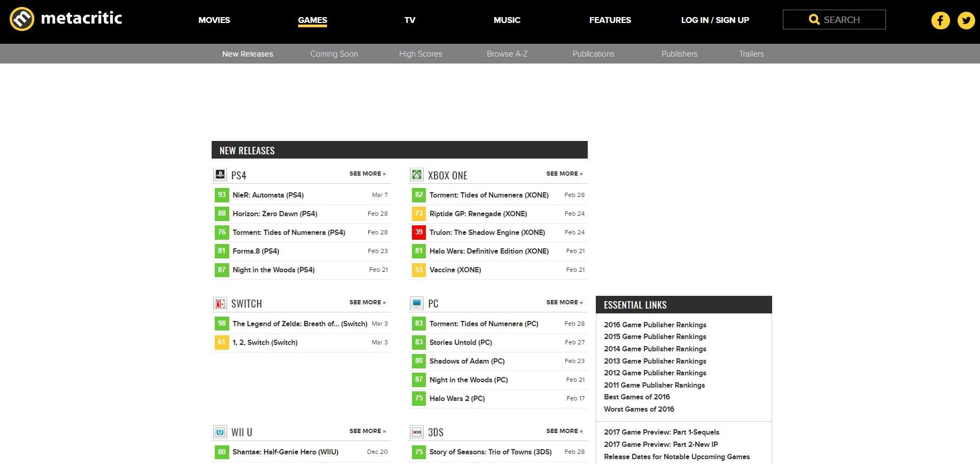The width and height of the screenshot is (980, 464).
Task: Open Torment: Tides of Numenera (PS4)
Action: pos(289,232)
